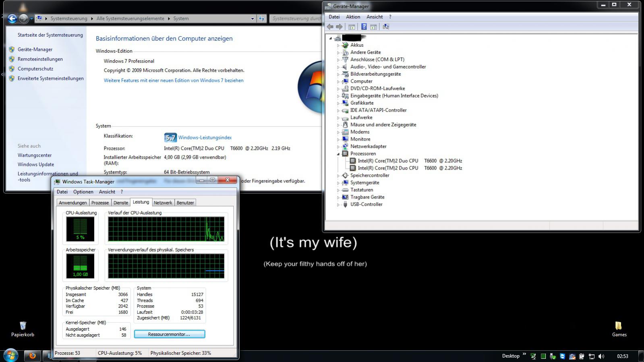Click the Ressourcenmonitor button
The height and width of the screenshot is (362, 644).
[x=169, y=334]
